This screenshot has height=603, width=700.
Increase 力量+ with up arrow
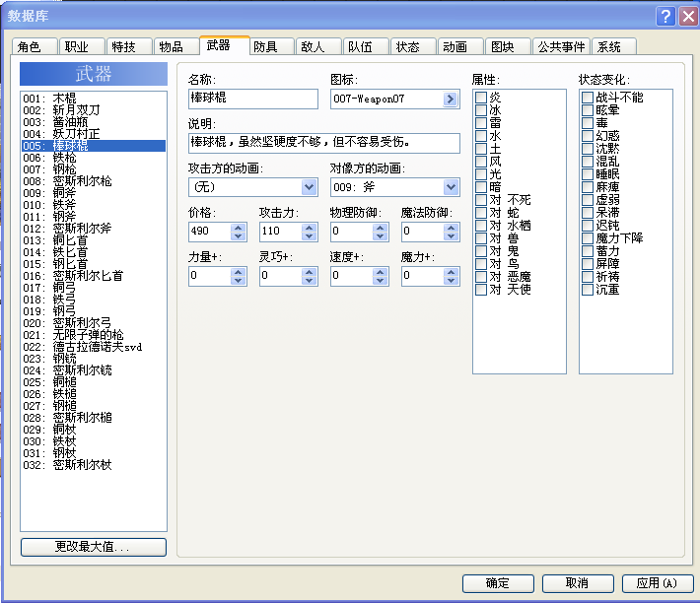(238, 272)
